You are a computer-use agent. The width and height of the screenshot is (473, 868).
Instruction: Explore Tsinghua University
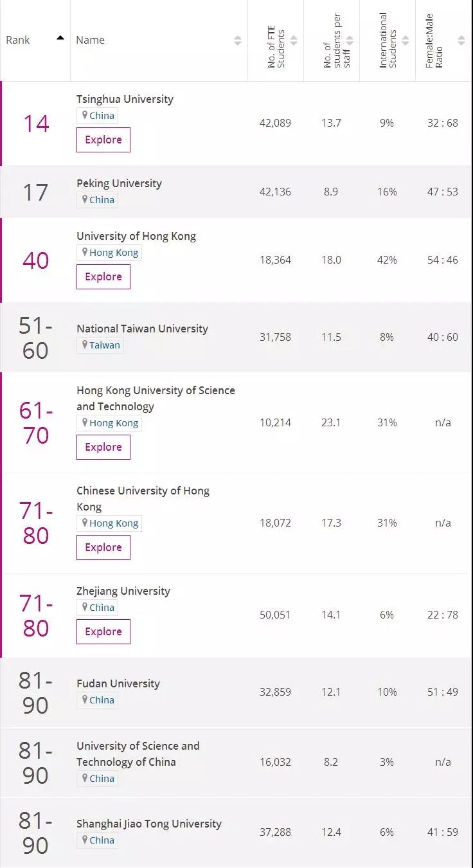click(x=103, y=140)
